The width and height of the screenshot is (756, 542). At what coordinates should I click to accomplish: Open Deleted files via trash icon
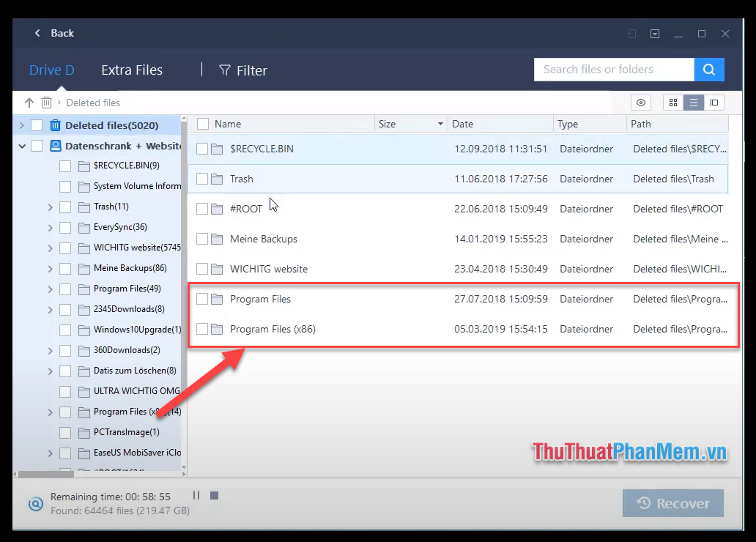[x=46, y=103]
